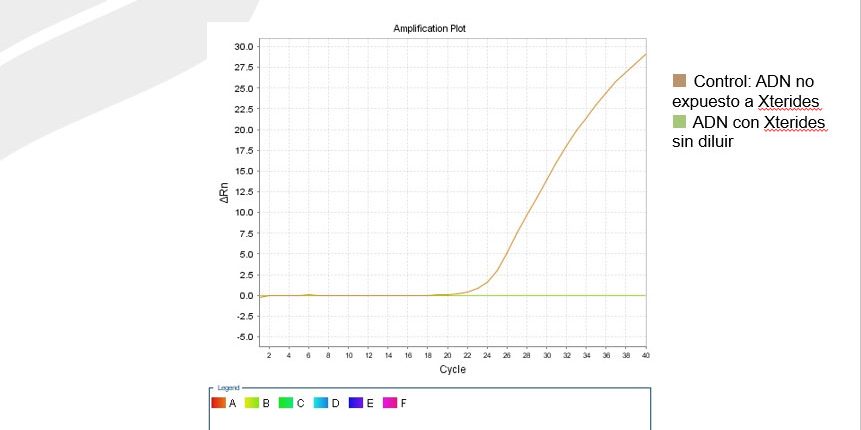Viewport: 861px width, 430px height.
Task: Click the red legend swatch A
Action: (x=218, y=403)
